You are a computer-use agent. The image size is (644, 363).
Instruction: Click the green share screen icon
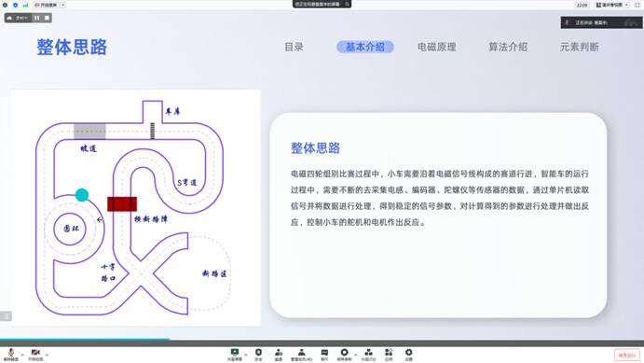click(x=235, y=353)
